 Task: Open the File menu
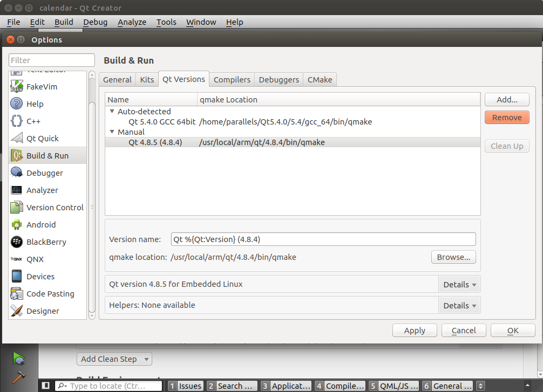[13, 22]
